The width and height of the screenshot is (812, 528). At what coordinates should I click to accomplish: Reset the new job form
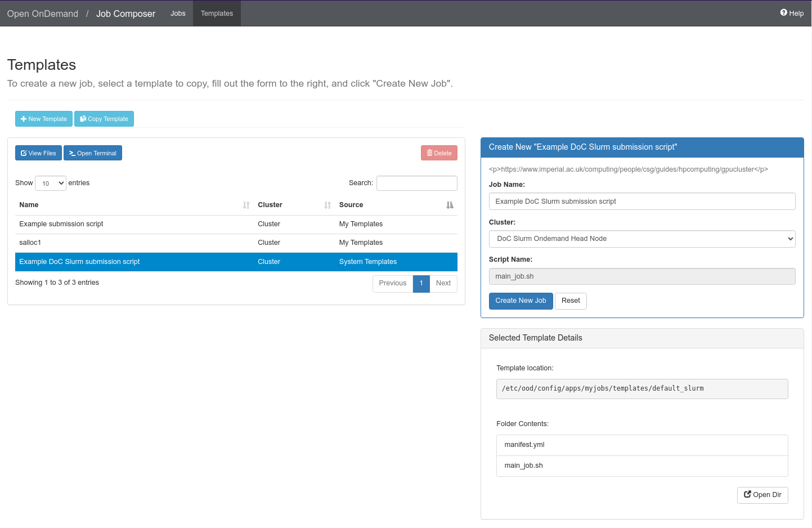[x=571, y=301]
